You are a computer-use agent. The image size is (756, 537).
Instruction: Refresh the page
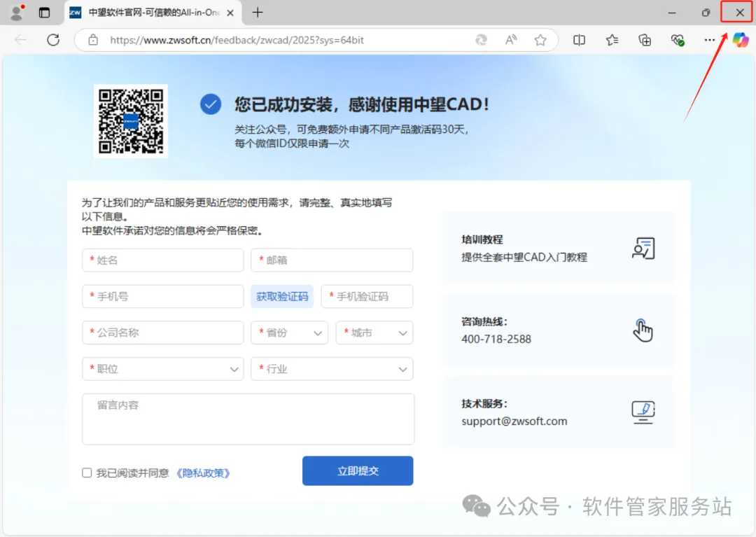pos(53,40)
